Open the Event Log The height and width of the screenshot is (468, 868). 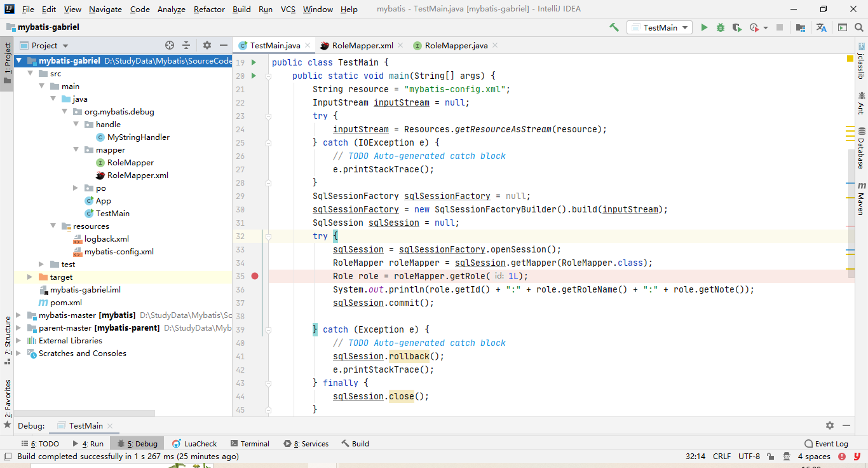tap(827, 444)
